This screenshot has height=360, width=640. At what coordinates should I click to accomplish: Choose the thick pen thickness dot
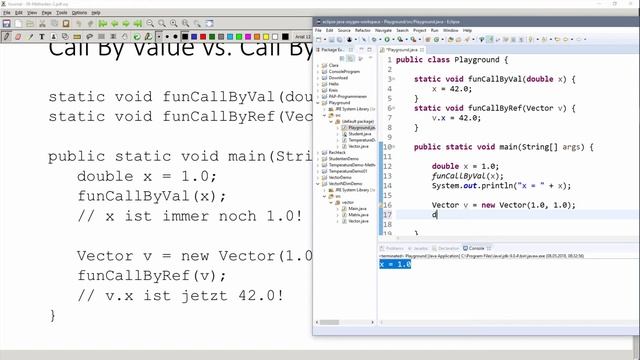click(x=176, y=37)
